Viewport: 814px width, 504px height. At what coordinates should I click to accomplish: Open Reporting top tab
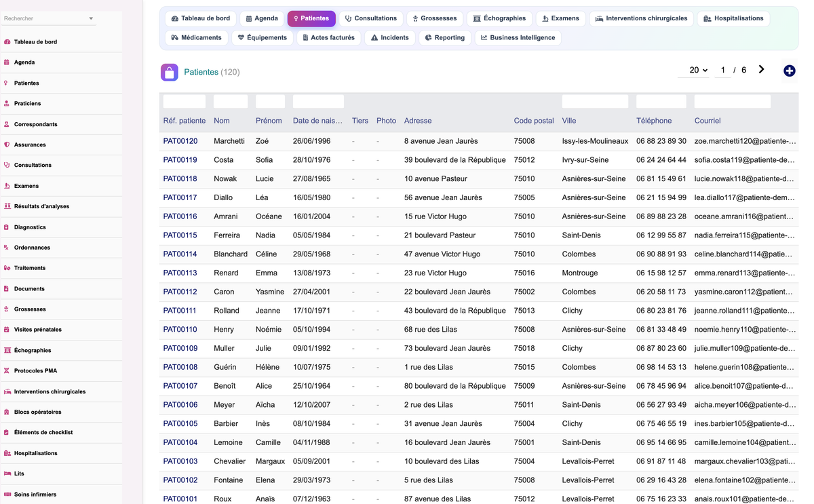click(445, 37)
